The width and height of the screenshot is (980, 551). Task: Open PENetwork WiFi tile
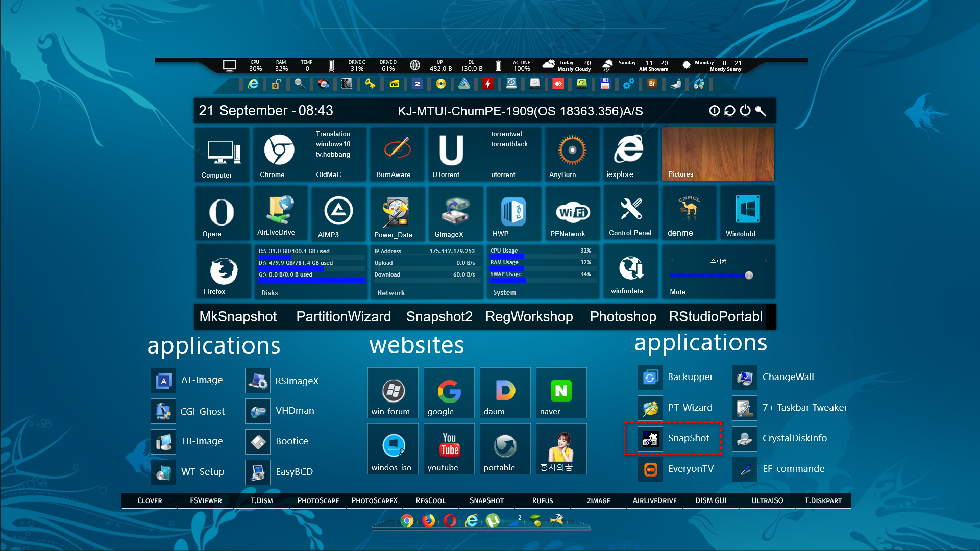pyautogui.click(x=572, y=213)
